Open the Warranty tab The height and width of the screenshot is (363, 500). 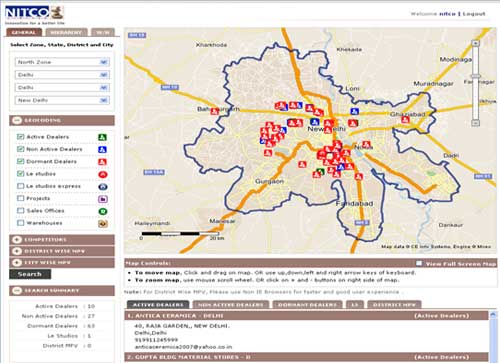(66, 32)
